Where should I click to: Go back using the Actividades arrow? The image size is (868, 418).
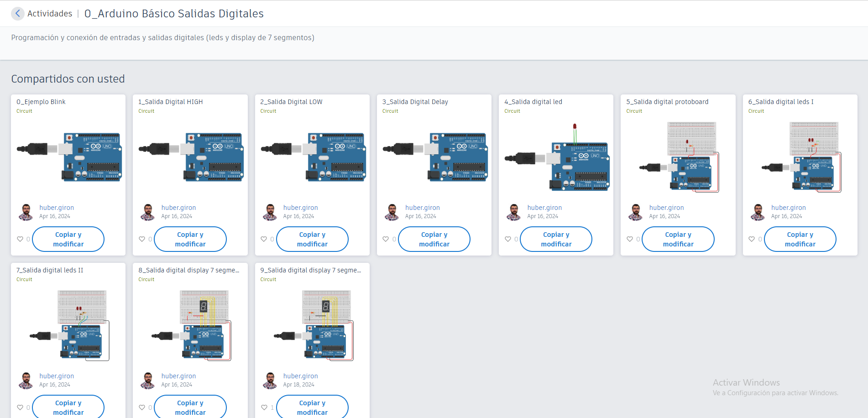pos(17,13)
